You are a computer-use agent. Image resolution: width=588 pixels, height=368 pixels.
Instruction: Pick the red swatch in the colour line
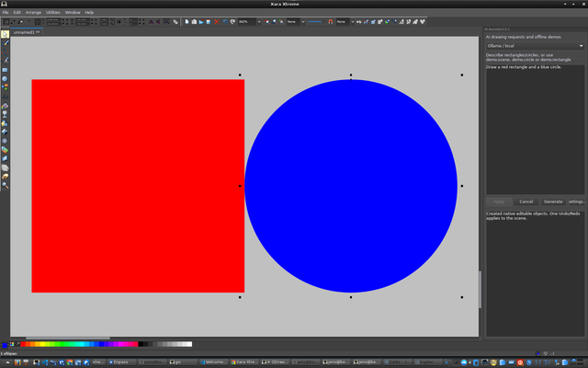(23, 344)
